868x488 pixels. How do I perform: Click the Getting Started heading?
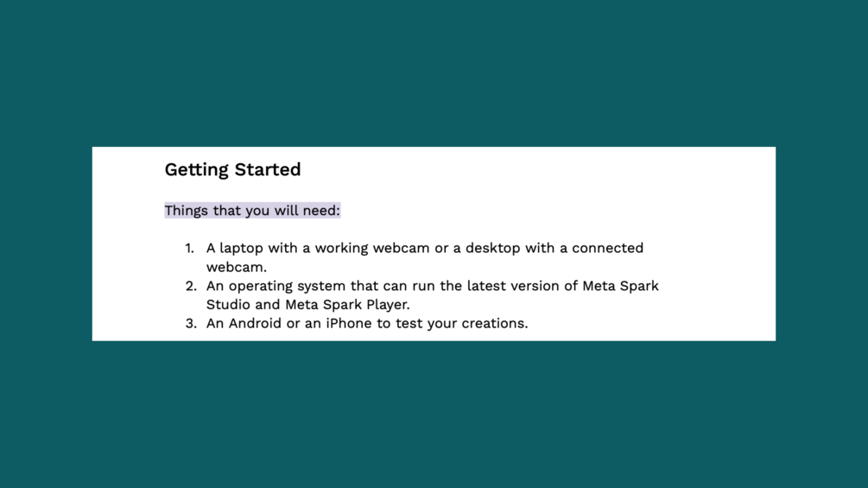[x=232, y=169]
